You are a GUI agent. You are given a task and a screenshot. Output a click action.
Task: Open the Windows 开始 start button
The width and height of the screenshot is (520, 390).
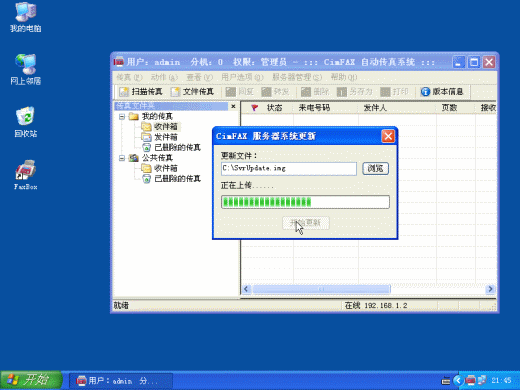pos(31,380)
